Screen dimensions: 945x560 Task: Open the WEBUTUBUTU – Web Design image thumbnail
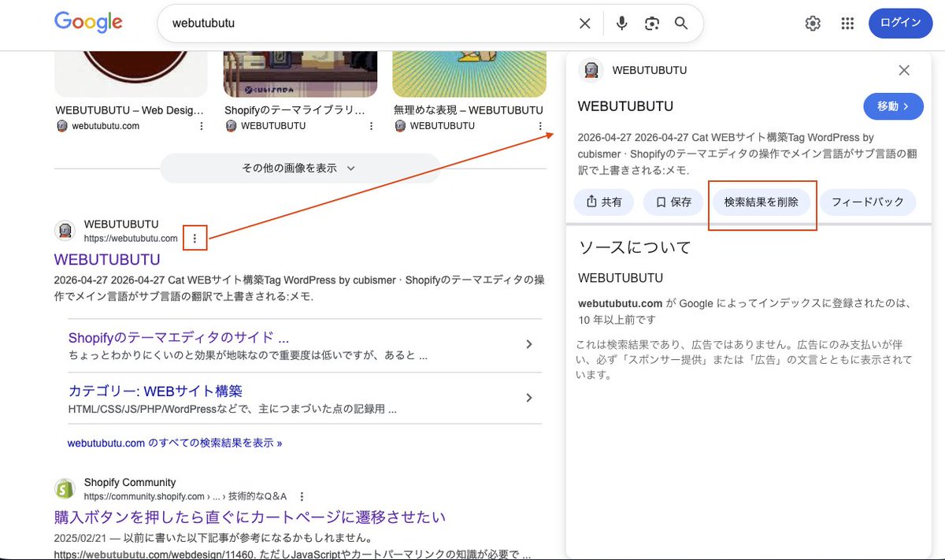[x=131, y=73]
